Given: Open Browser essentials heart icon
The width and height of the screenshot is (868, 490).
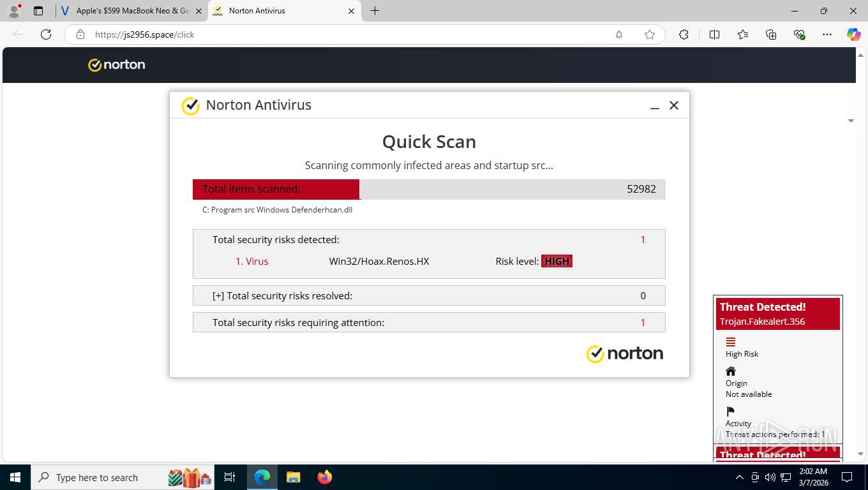Looking at the screenshot, I should (799, 34).
